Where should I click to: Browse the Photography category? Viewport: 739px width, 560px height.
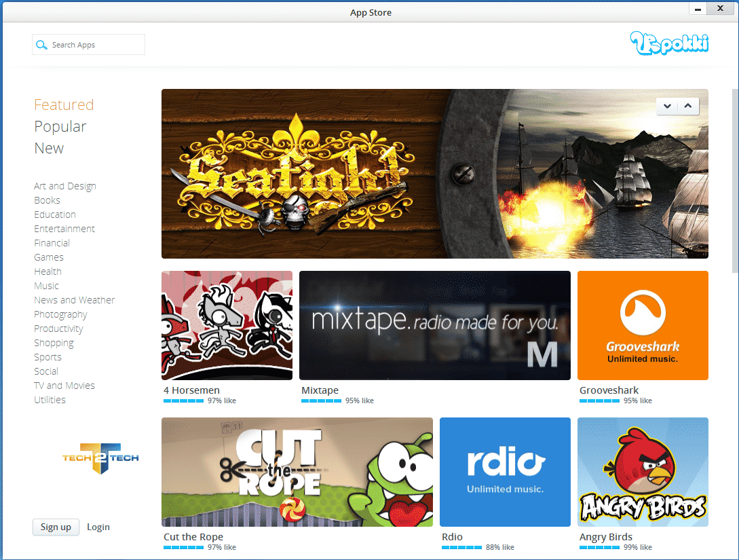click(x=60, y=314)
